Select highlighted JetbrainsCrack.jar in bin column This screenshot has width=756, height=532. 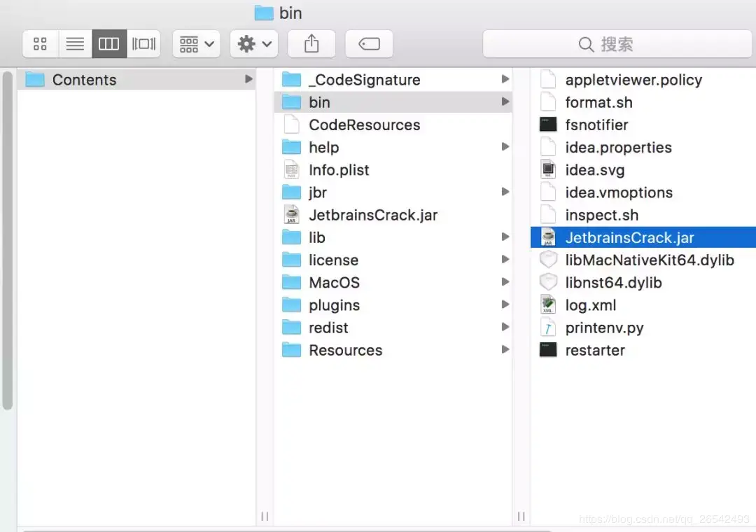coord(643,237)
